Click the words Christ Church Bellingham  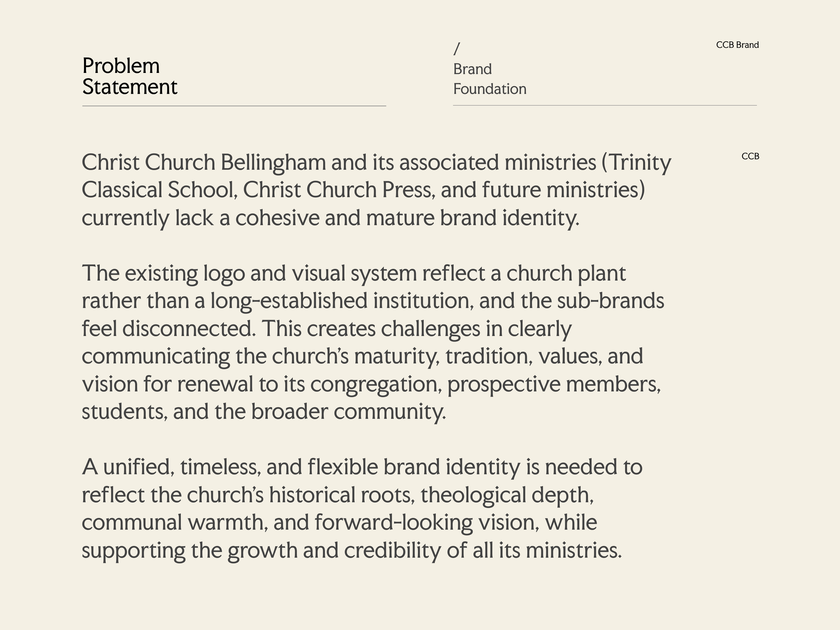[204, 163]
